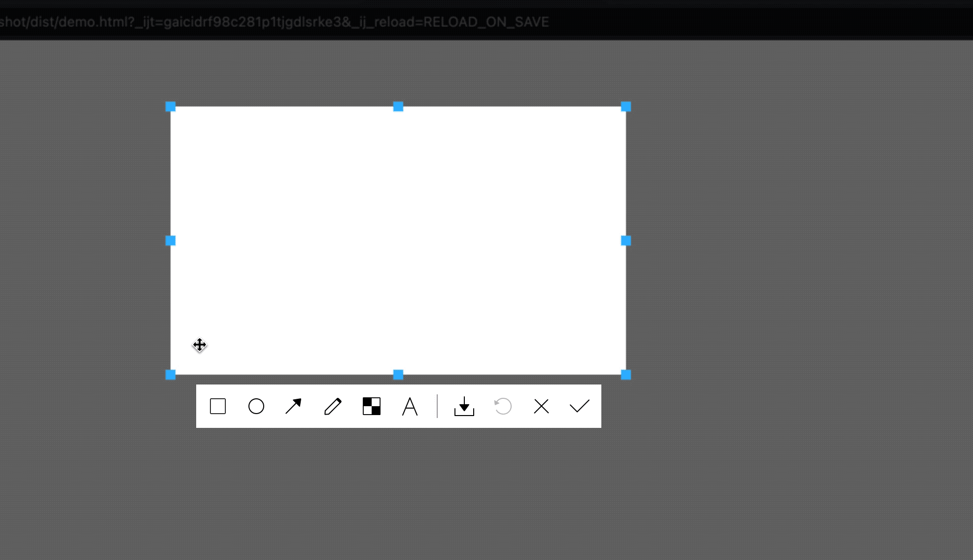The image size is (973, 560).
Task: Select the text annotation tool
Action: pyautogui.click(x=410, y=406)
